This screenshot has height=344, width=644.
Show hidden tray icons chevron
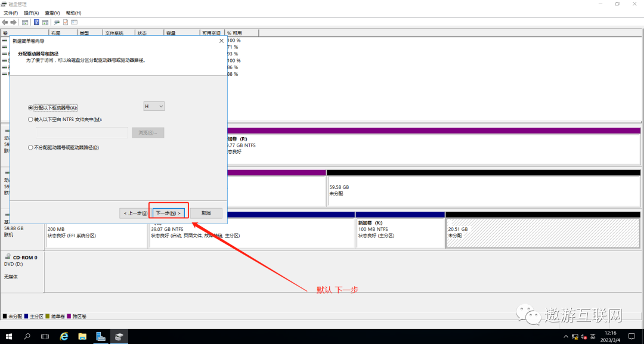click(566, 337)
